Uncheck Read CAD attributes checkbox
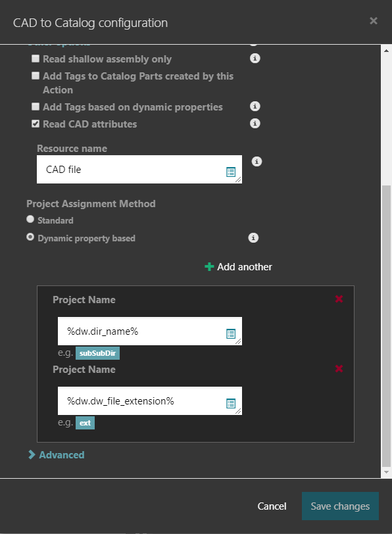This screenshot has height=534, width=392. 36,124
